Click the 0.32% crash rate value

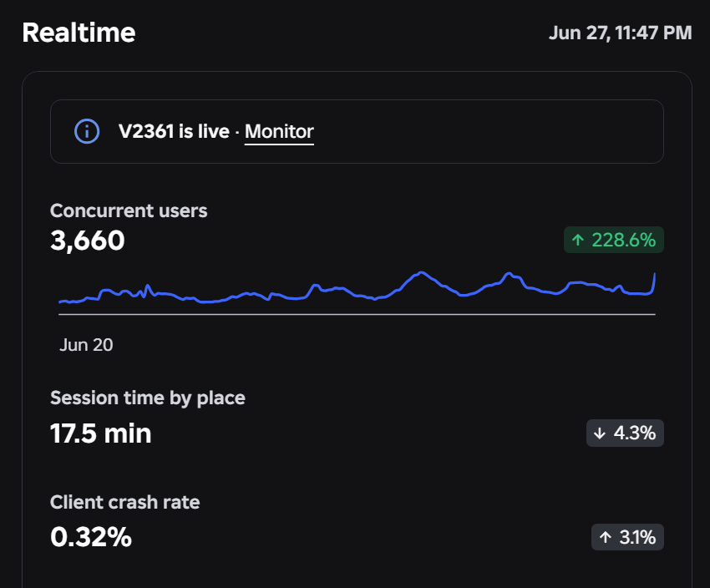coord(91,537)
